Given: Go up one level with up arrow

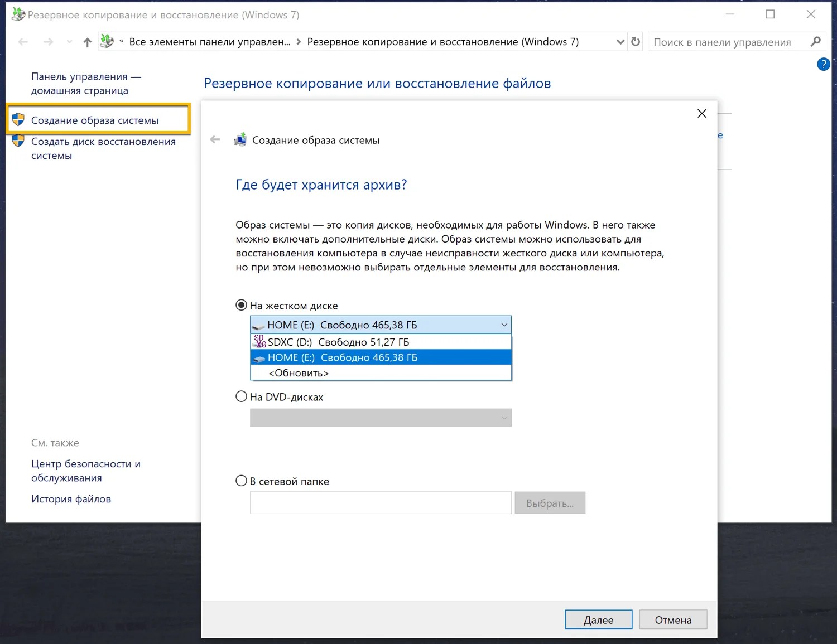Looking at the screenshot, I should [x=87, y=42].
